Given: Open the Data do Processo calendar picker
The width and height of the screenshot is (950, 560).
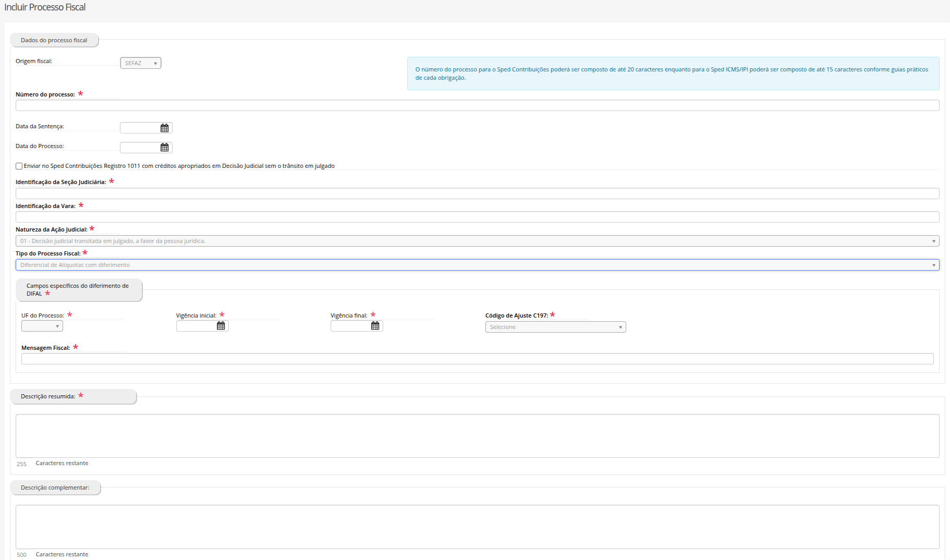Looking at the screenshot, I should (165, 148).
